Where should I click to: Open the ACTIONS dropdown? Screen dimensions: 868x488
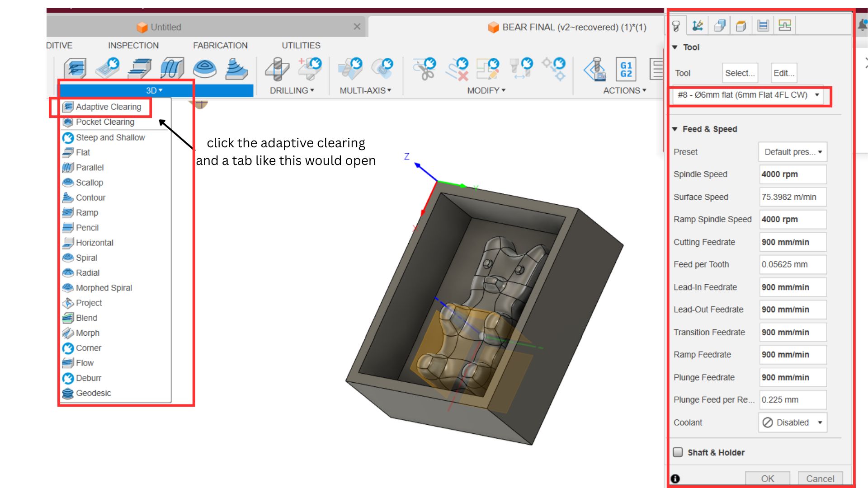pyautogui.click(x=625, y=90)
